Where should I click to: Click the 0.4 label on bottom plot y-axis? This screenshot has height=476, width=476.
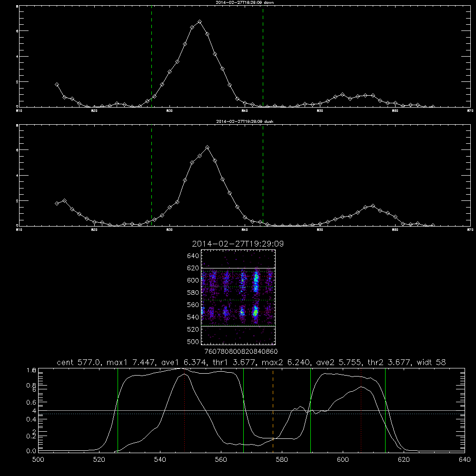click(31, 419)
